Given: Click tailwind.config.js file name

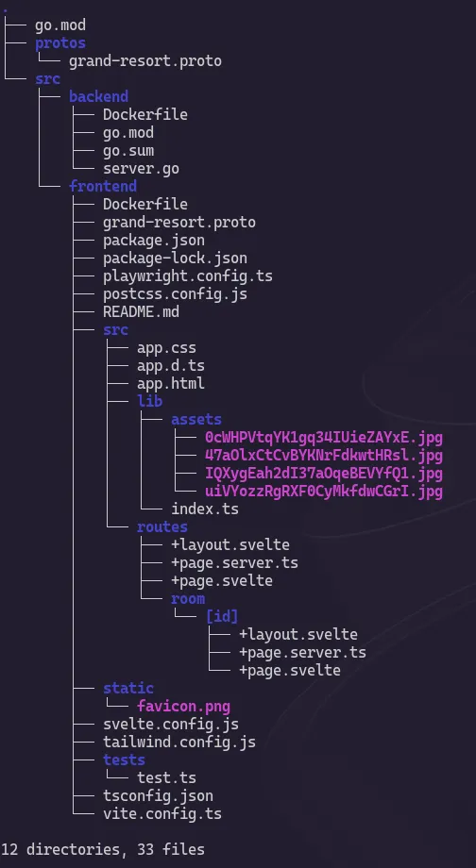Looking at the screenshot, I should (x=179, y=742).
